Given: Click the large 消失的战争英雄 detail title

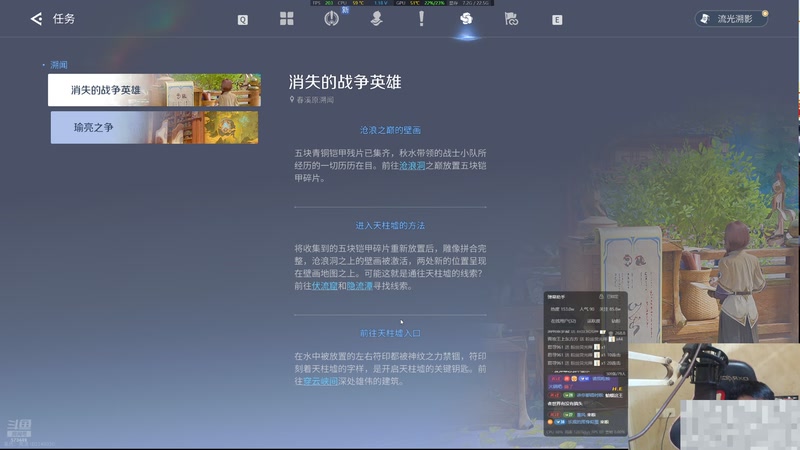Looking at the screenshot, I should click(345, 82).
